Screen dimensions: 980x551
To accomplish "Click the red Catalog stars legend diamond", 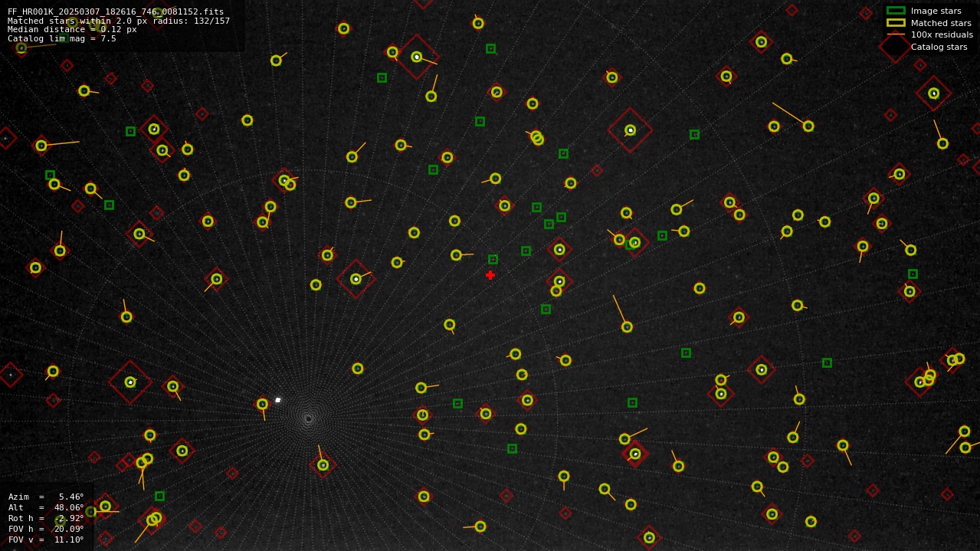I will point(896,47).
